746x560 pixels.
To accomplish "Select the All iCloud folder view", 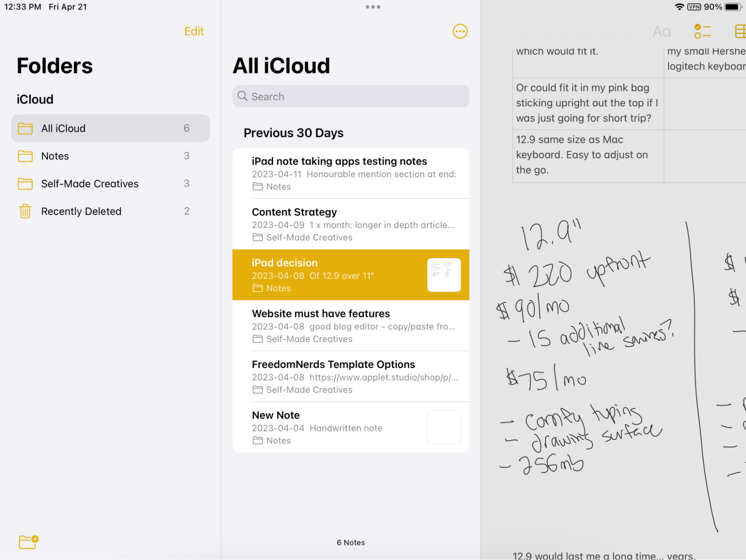I will tap(110, 128).
